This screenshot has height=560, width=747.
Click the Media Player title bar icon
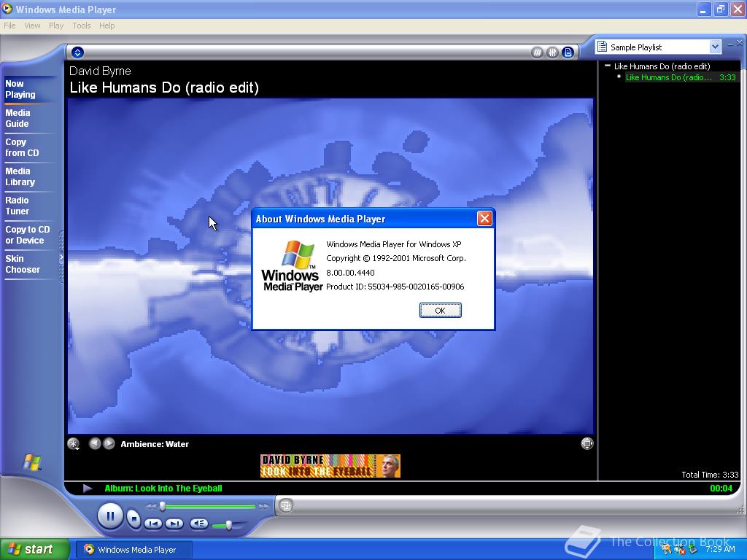(7, 9)
